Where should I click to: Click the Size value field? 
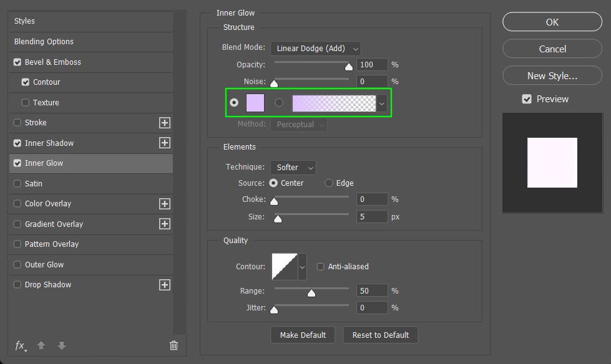[372, 217]
